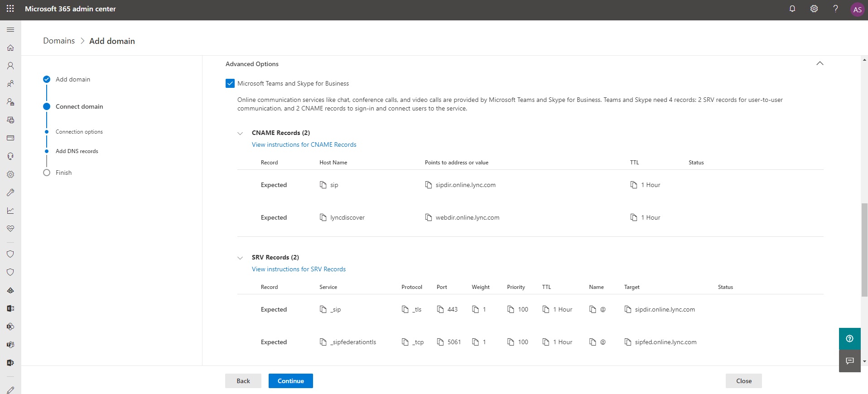
Task: Copy @ name in _sip row
Action: click(593, 309)
